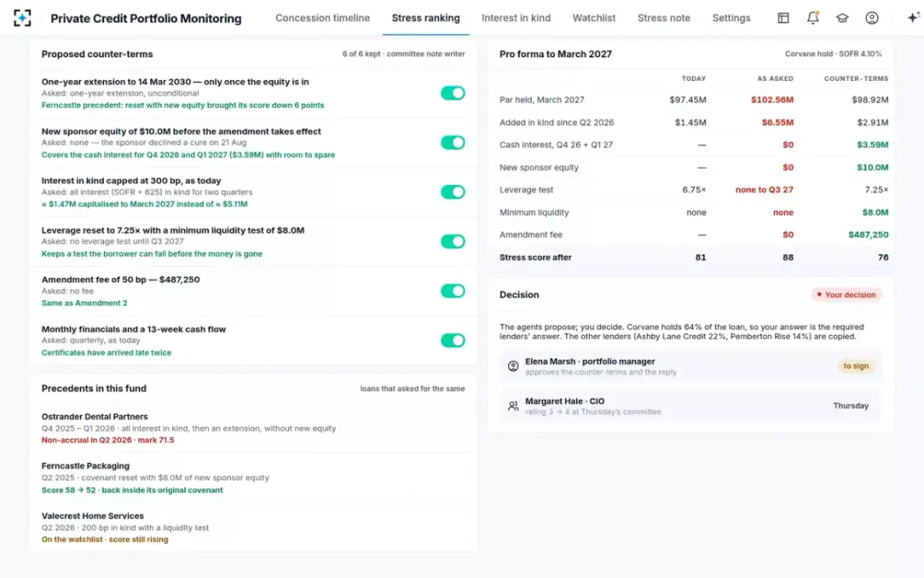Click the Private Credit Portfolio Monitoring title
Viewport: 924px width, 578px height.
[x=146, y=18]
